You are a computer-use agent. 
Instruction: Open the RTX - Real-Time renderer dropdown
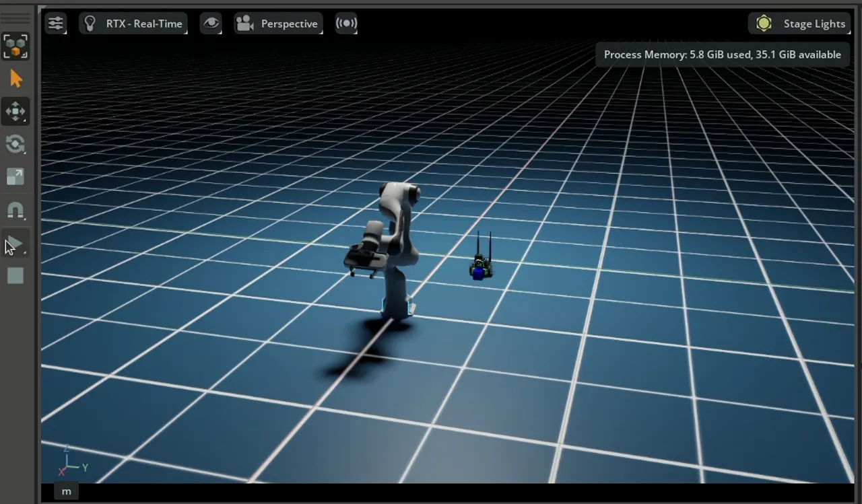(133, 24)
